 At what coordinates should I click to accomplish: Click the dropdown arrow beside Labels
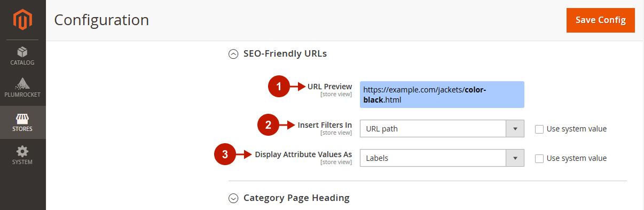(515, 158)
